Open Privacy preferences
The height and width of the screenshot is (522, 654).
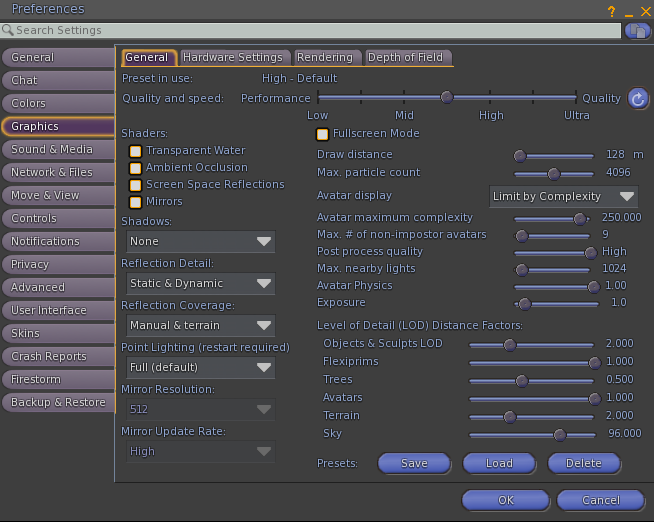point(58,264)
